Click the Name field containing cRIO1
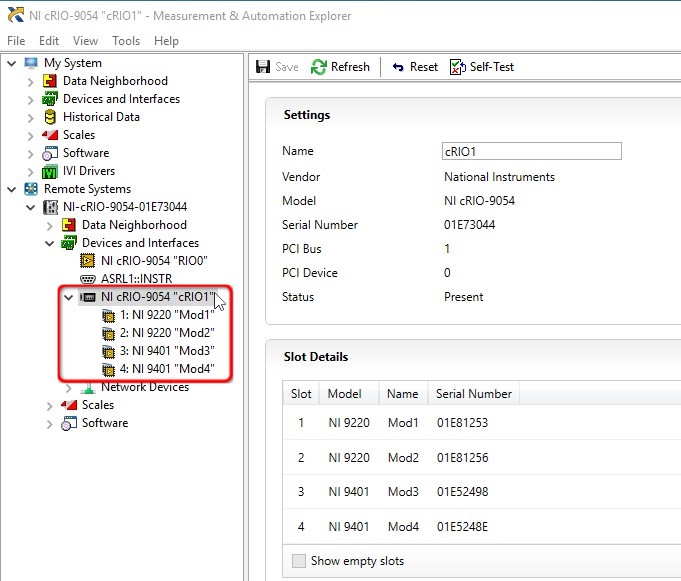This screenshot has width=681, height=581. tap(532, 151)
